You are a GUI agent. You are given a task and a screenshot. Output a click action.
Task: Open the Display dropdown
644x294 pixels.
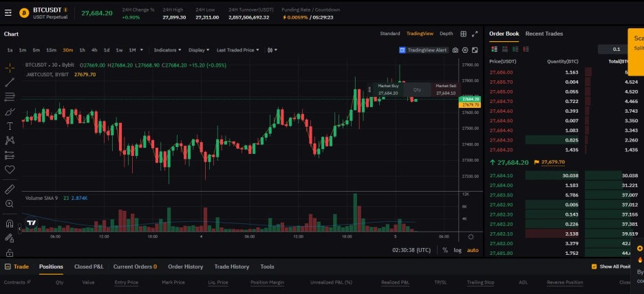[x=199, y=50]
